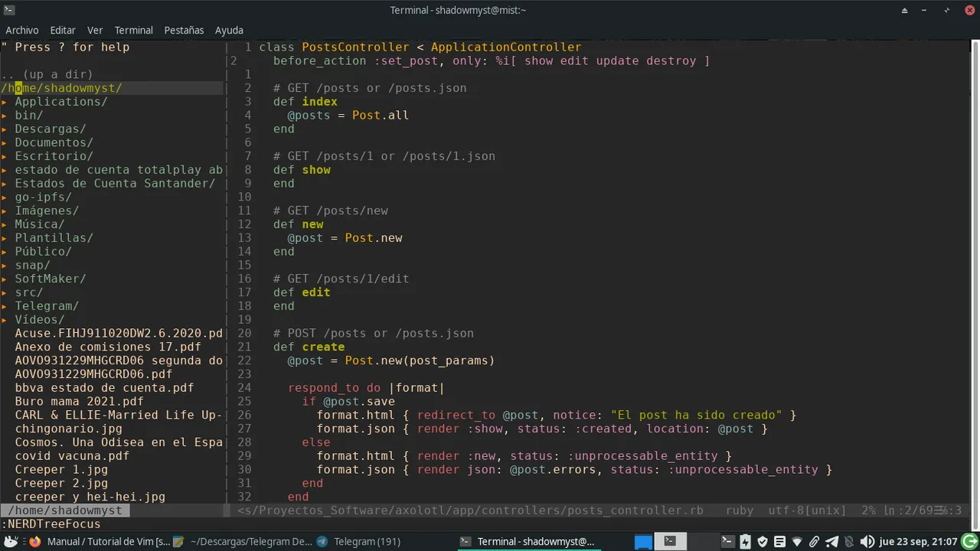Viewport: 980px width, 551px height.
Task: Click the Firefox icon in taskbar
Action: [34, 542]
